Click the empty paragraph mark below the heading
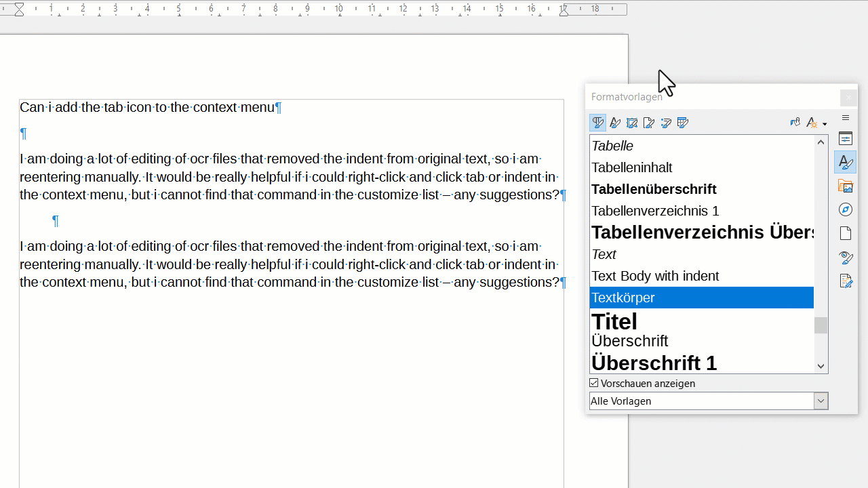 [23, 134]
